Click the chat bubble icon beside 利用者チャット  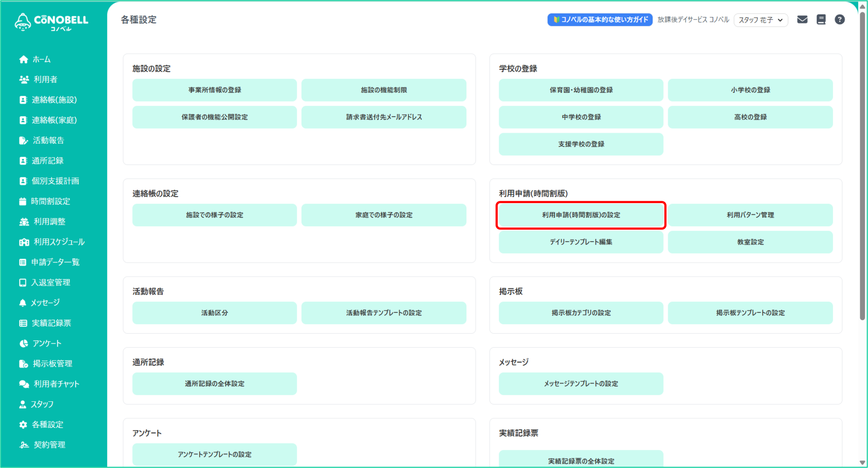click(24, 384)
